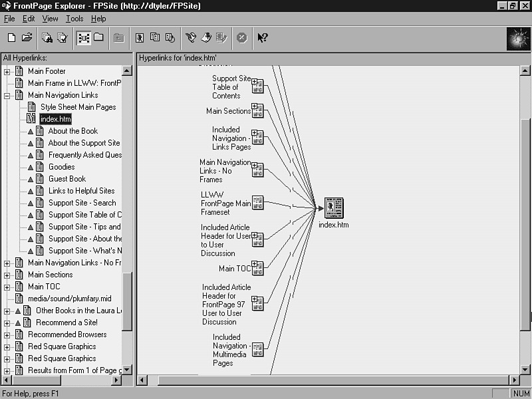Open the Tools menu

(74, 19)
